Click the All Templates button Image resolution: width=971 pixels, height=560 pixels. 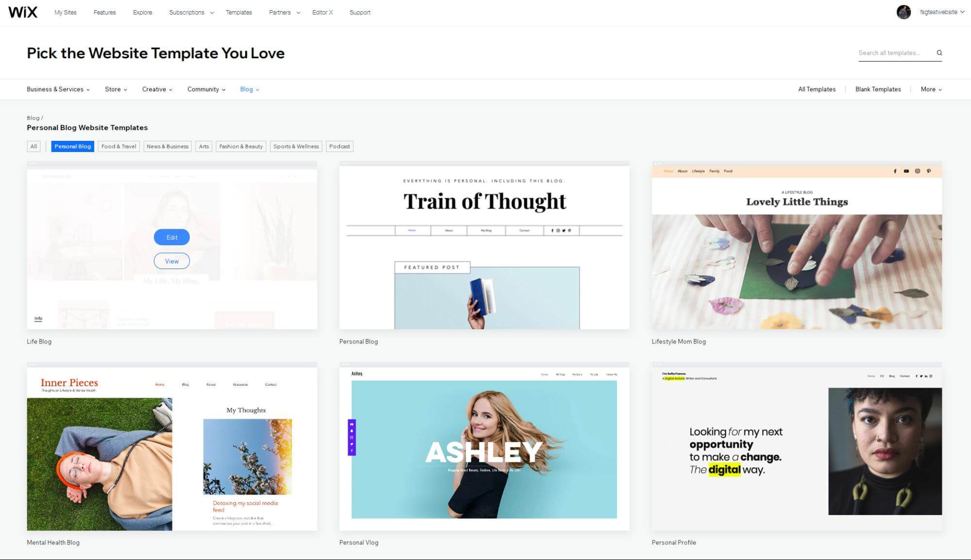coord(816,89)
